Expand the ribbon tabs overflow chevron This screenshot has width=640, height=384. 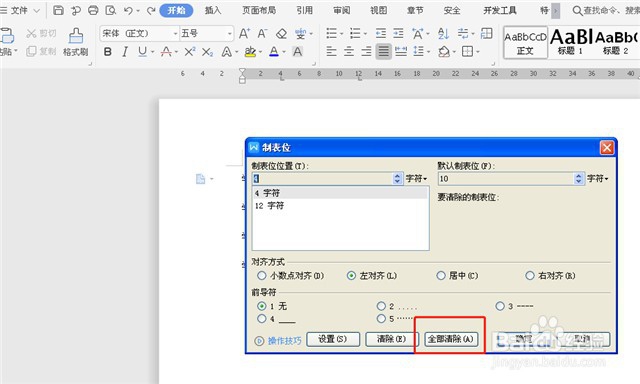point(555,11)
